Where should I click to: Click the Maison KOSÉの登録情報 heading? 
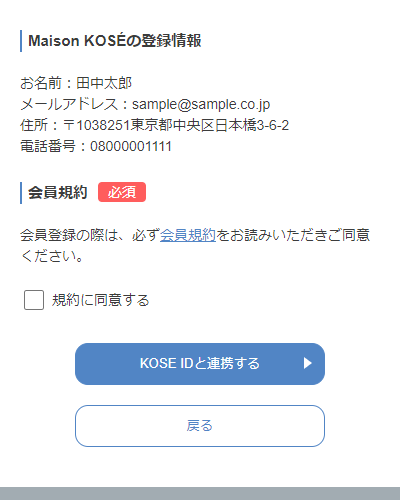(x=115, y=41)
